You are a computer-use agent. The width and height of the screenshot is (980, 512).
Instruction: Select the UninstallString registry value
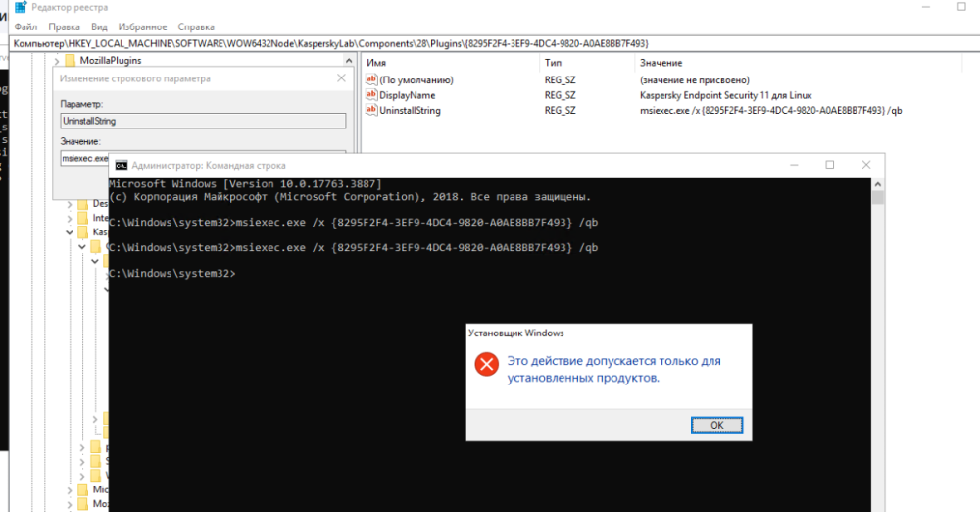410,110
